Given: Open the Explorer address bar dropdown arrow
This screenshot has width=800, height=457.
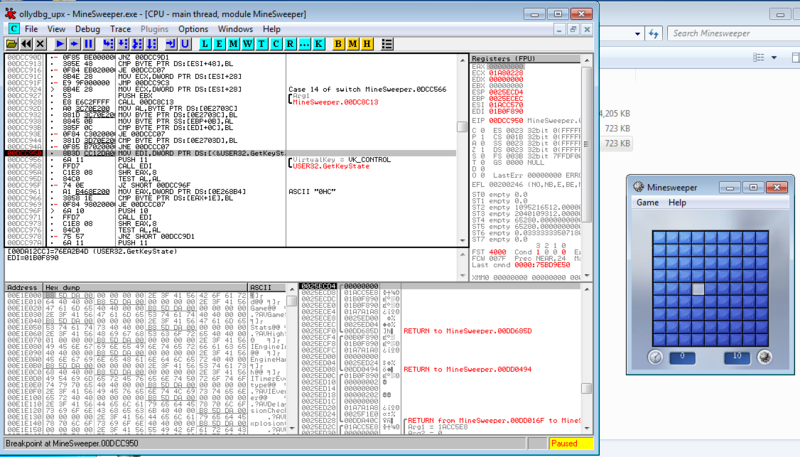Looking at the screenshot, I should point(637,34).
